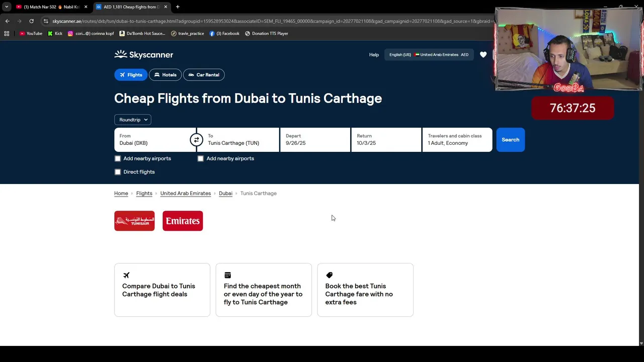Open saved trips heart icon

coord(483,55)
